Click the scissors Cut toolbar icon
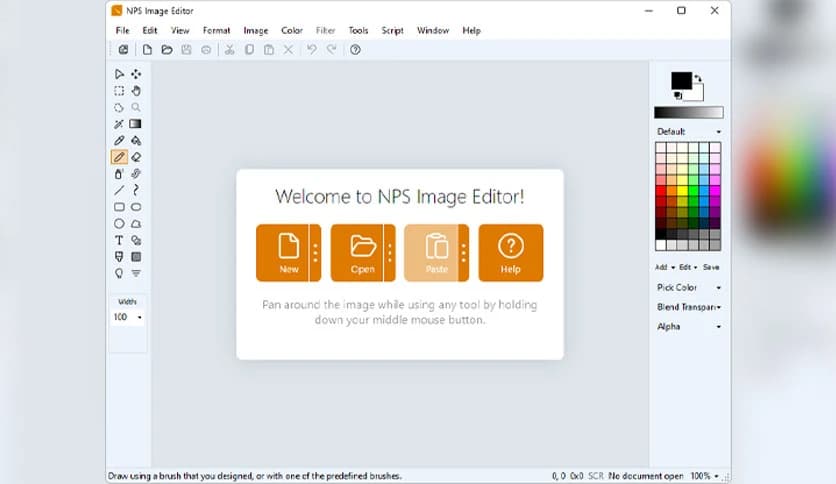Screen dimensions: 836x484 [x=229, y=50]
